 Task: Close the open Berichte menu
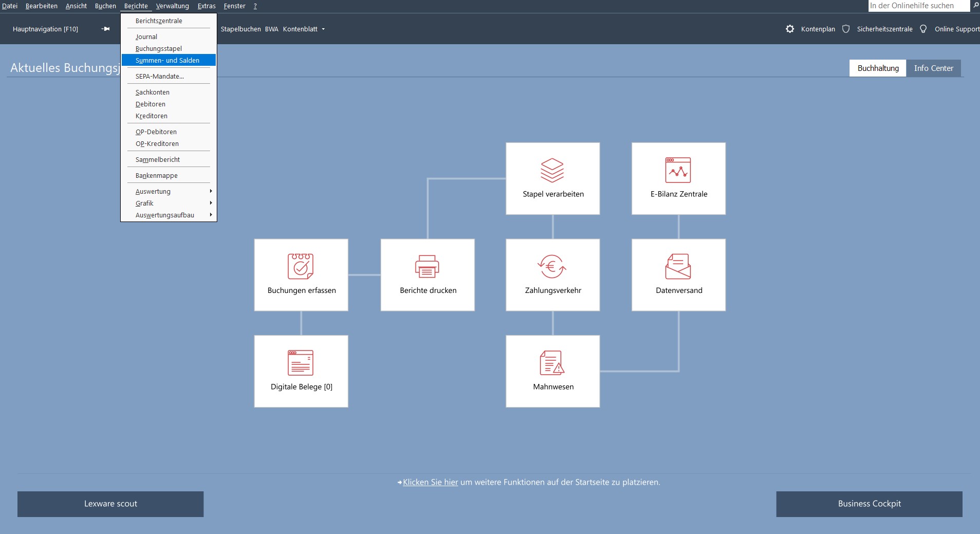tap(136, 6)
